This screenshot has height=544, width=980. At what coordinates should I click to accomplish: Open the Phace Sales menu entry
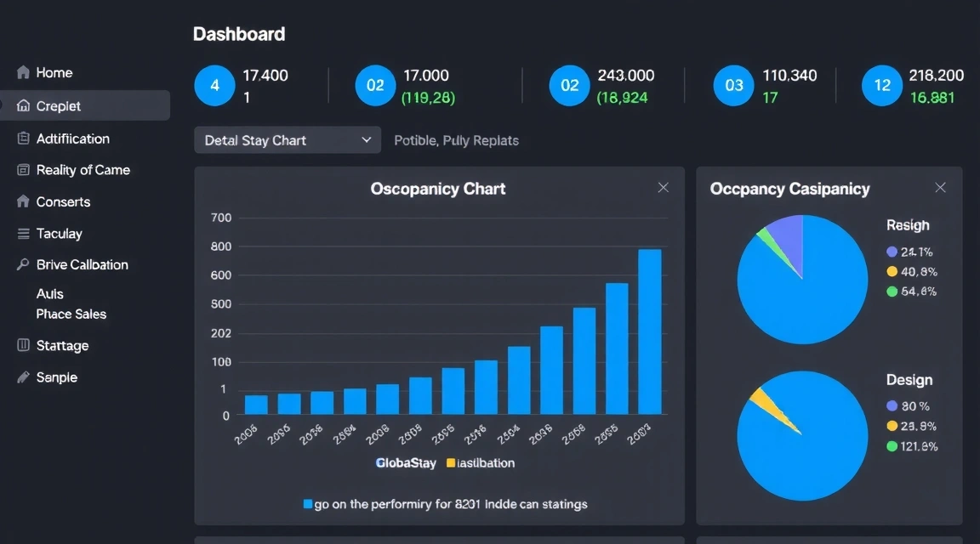(x=71, y=314)
